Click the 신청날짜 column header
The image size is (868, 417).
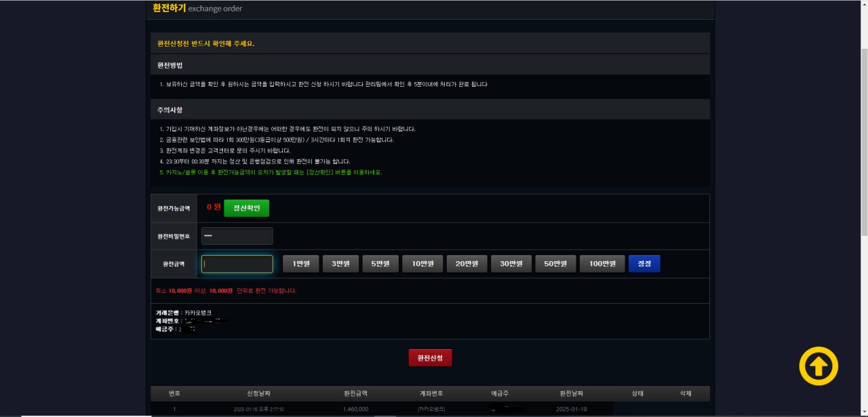coord(258,393)
